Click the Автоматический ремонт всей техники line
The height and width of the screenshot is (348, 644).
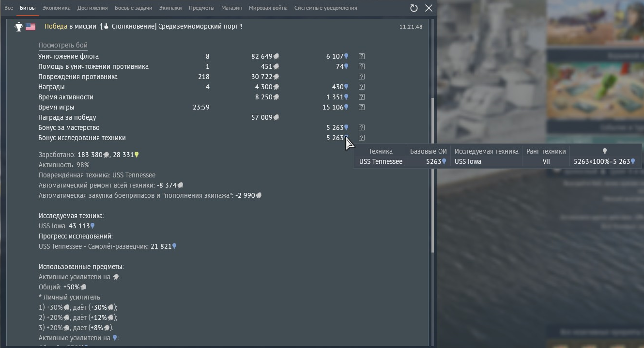pyautogui.click(x=111, y=185)
